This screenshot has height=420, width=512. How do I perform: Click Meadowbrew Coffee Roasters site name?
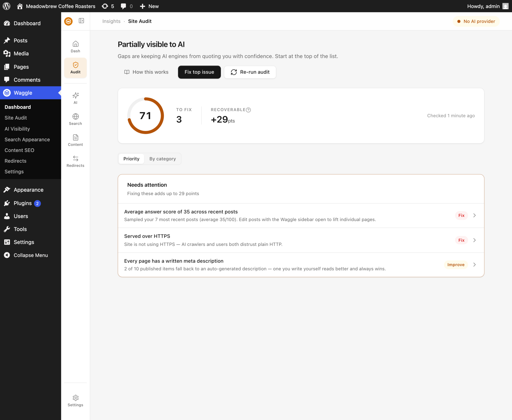tap(61, 6)
